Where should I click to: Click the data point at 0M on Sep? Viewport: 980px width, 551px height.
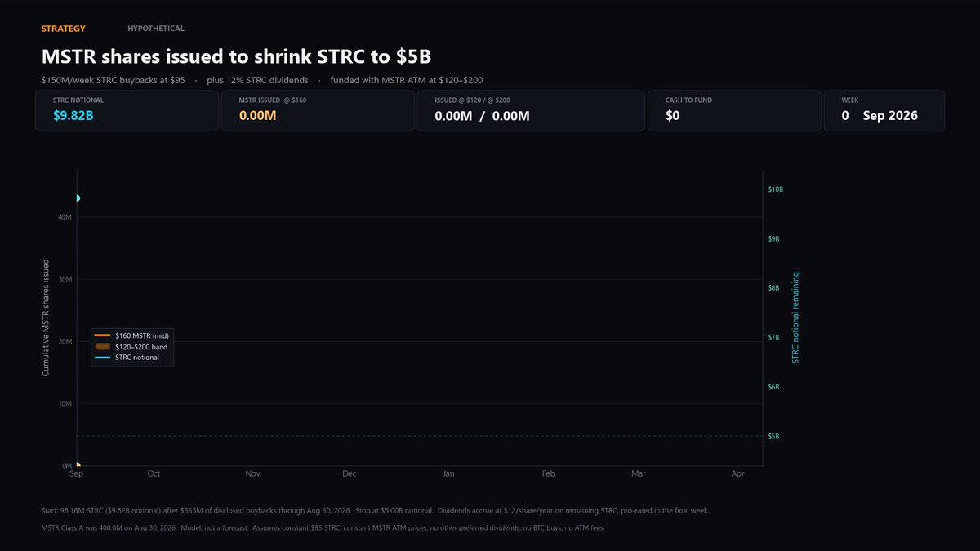(77, 465)
